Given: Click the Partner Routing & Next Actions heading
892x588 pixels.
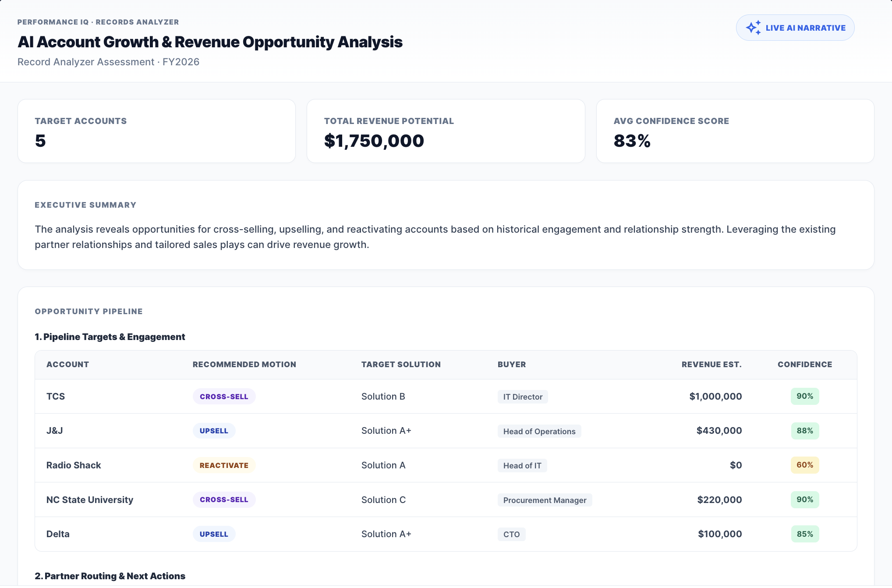Looking at the screenshot, I should click(x=110, y=576).
